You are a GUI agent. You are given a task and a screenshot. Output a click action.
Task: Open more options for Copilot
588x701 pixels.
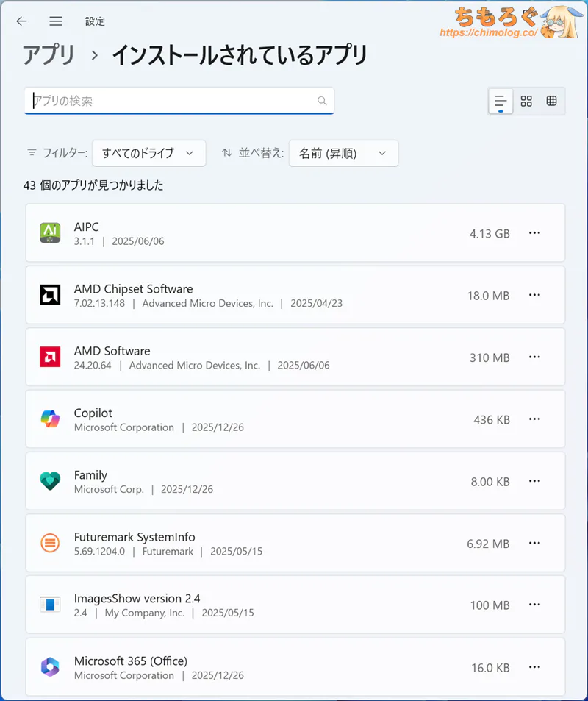[534, 419]
